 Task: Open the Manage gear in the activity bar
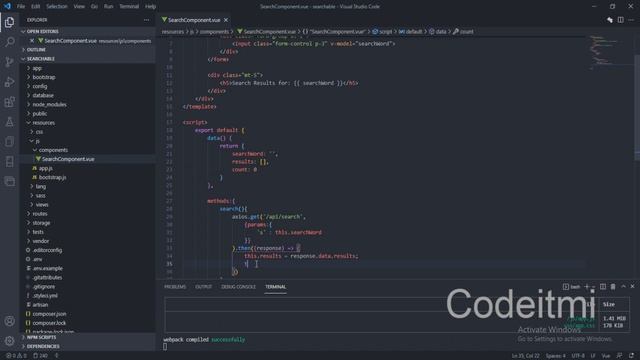tap(9, 341)
